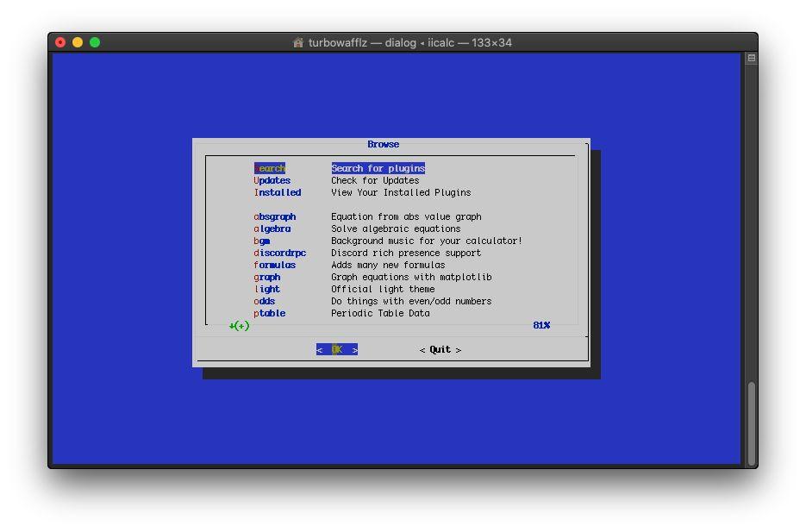Select the light theme plugin

coord(267,289)
